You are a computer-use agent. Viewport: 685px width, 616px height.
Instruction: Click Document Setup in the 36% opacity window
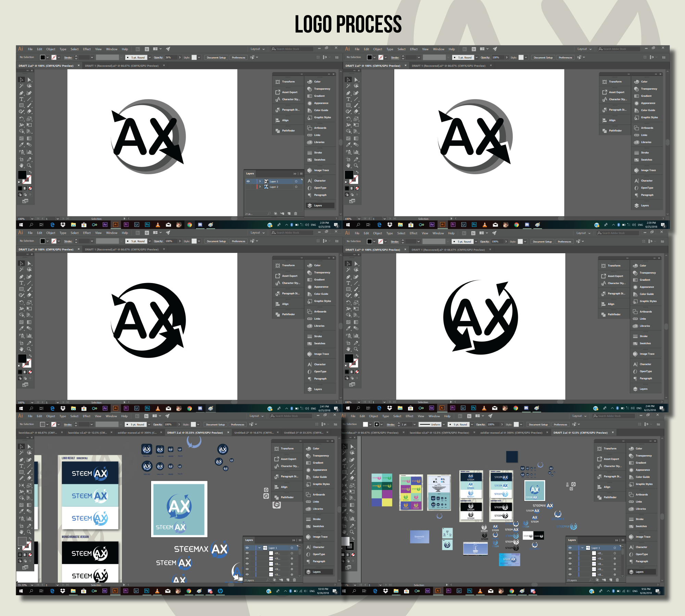(x=216, y=57)
